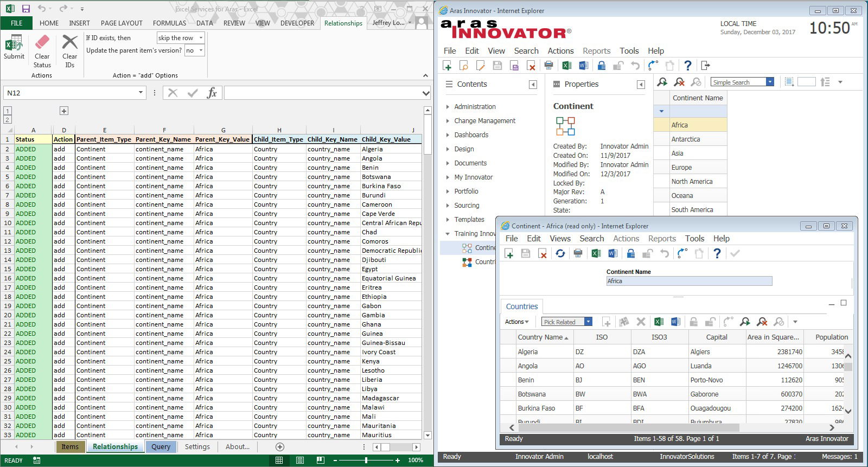Open the 'skip the row' dropdown
This screenshot has width=868, height=467.
point(201,38)
